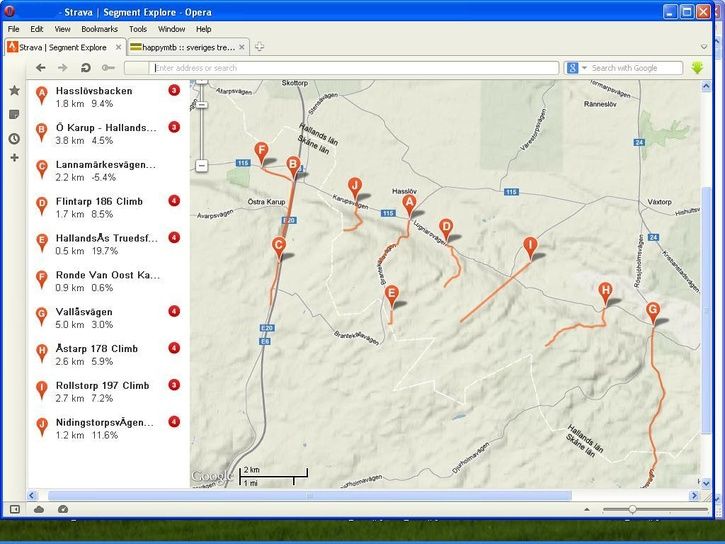Go forward with the Forward arrow

(x=62, y=68)
